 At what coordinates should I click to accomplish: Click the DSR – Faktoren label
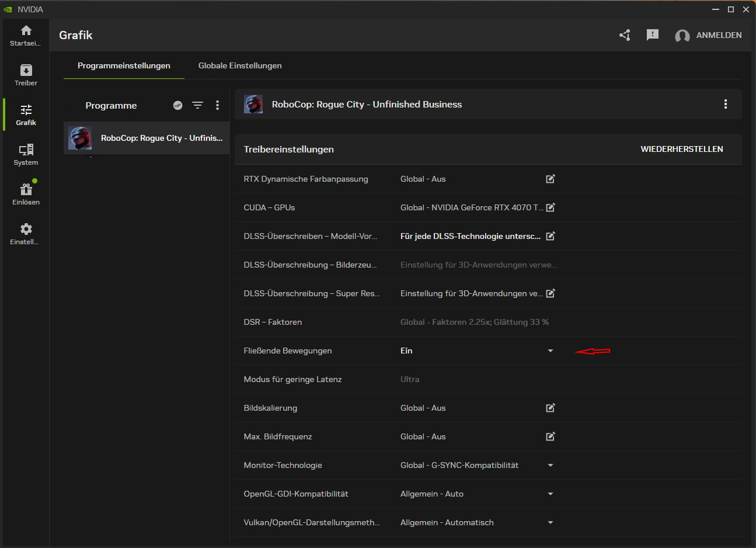[x=273, y=322]
